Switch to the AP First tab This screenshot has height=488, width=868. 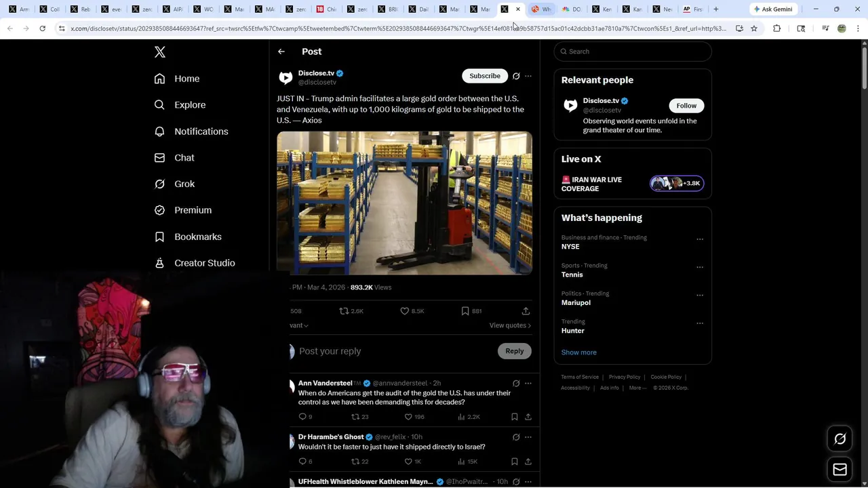point(693,9)
